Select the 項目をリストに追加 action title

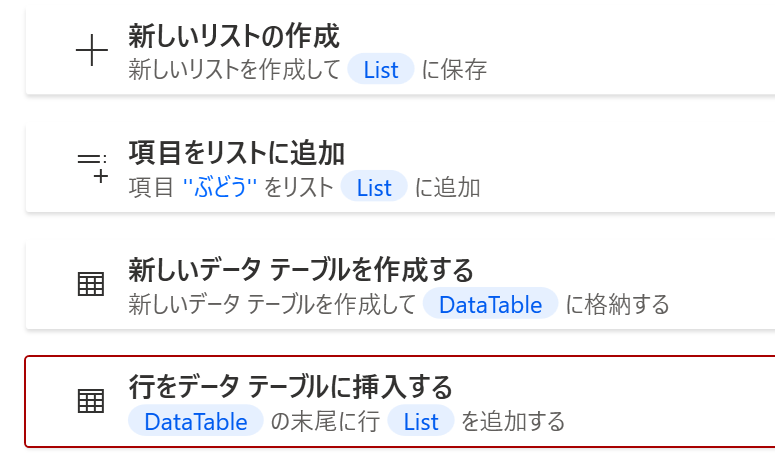point(236,153)
